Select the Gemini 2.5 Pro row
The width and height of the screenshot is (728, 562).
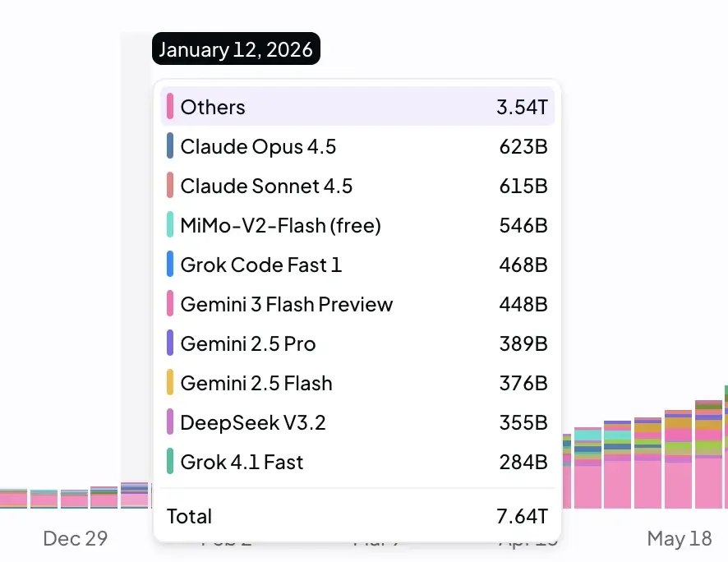click(357, 343)
